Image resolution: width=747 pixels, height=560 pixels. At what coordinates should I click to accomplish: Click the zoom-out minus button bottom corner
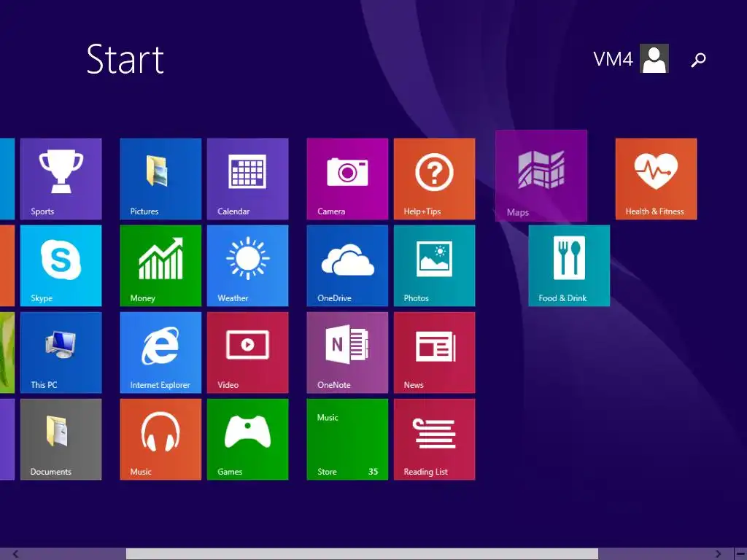pyautogui.click(x=740, y=554)
